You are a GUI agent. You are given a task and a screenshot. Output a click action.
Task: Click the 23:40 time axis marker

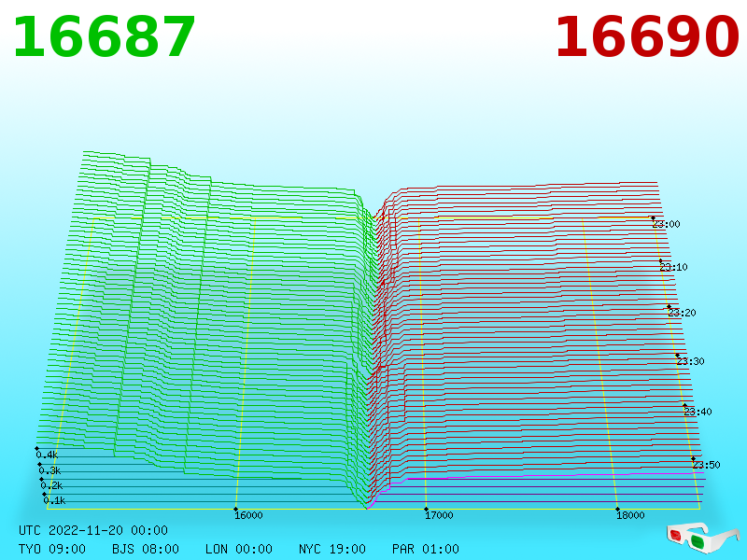pos(698,412)
